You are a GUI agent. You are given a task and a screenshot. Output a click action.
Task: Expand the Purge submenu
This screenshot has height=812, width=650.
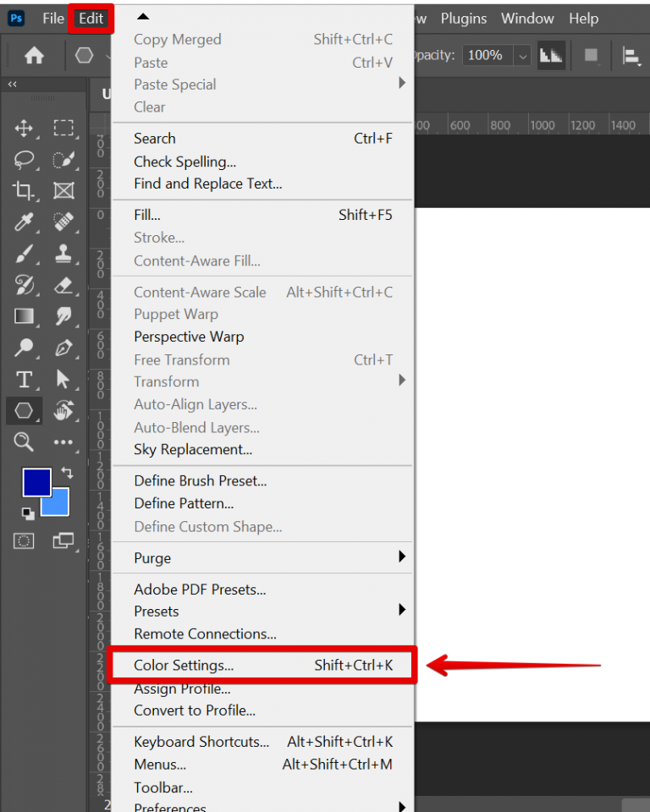(402, 557)
